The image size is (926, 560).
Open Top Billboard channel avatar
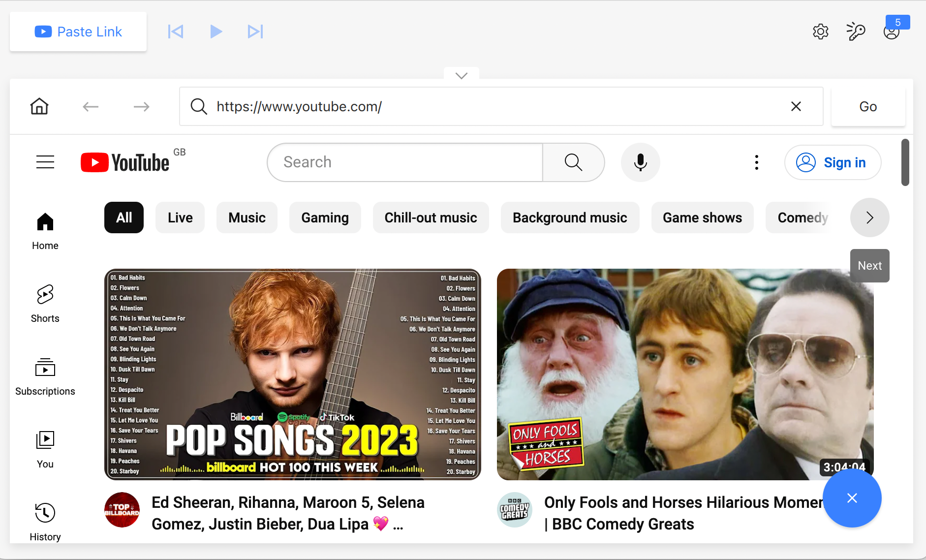tap(122, 510)
